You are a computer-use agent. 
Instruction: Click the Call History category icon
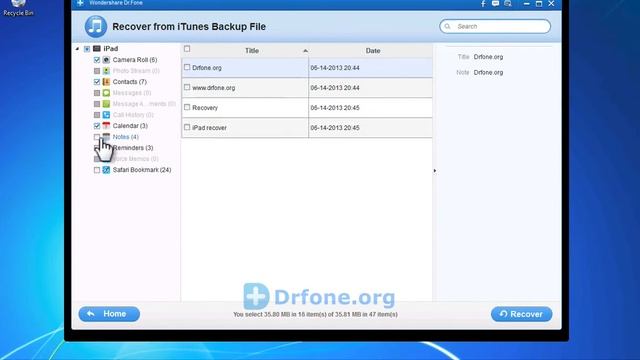point(106,115)
